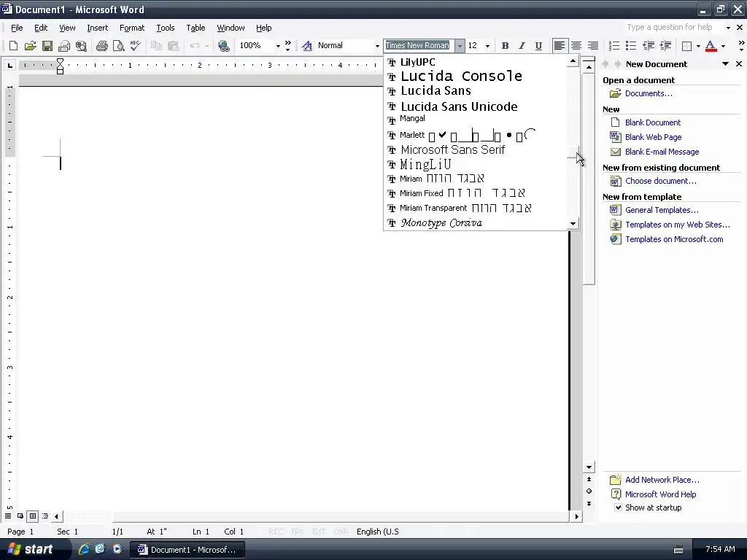Screen dimensions: 747x560
Task: Open the Microsoft Word Help link
Action: [660, 494]
